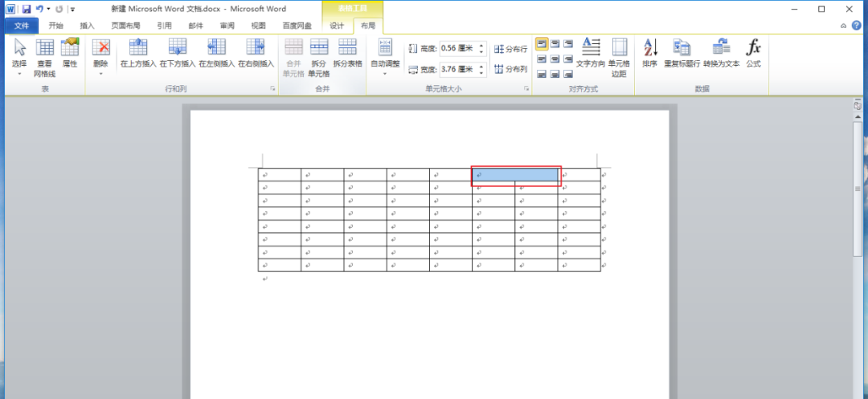Viewport: 868px width, 399px height.
Task: Set alignment to middle center
Action: click(555, 59)
